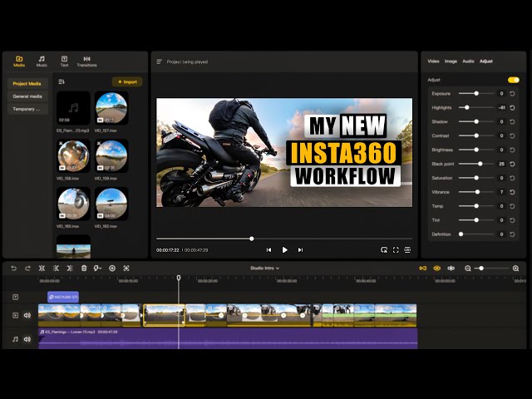This screenshot has width=532, height=399.
Task: Toggle the timeline snapping icon
Action: click(451, 268)
